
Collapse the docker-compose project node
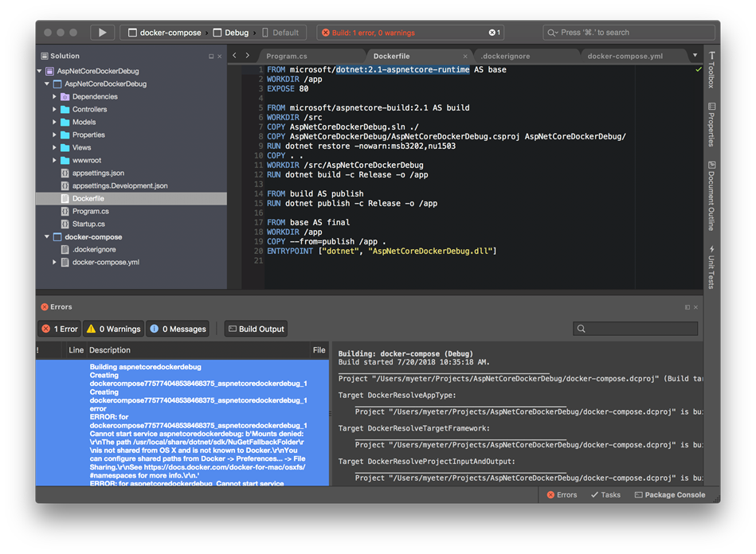click(47, 237)
